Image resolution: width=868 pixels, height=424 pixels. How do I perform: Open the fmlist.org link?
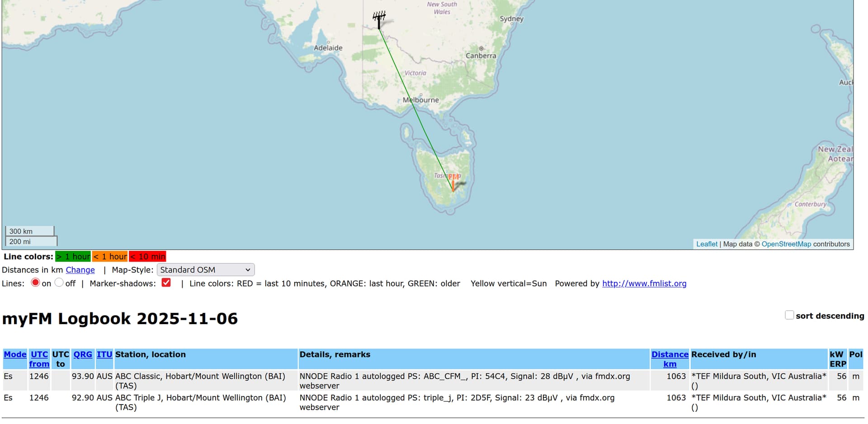coord(644,283)
